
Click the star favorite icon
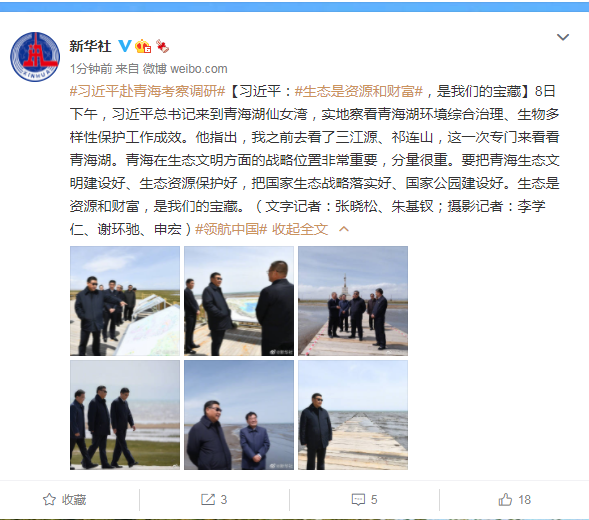pyautogui.click(x=49, y=499)
